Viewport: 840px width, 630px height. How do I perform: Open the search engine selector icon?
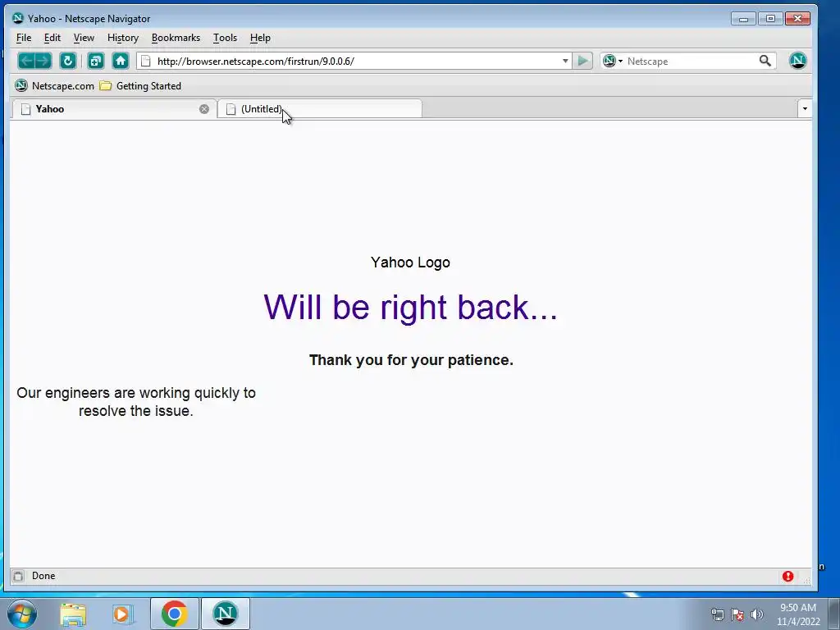[612, 61]
